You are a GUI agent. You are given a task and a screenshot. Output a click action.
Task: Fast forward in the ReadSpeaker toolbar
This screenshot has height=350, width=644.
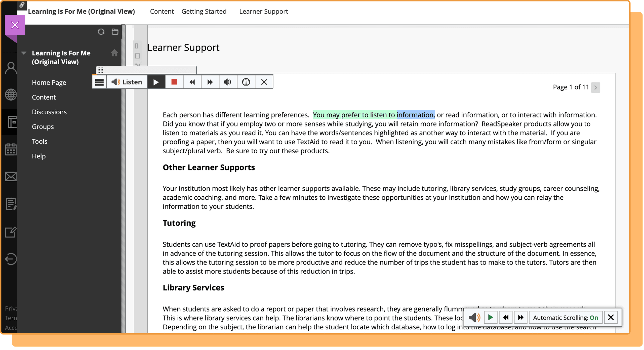pyautogui.click(x=210, y=82)
